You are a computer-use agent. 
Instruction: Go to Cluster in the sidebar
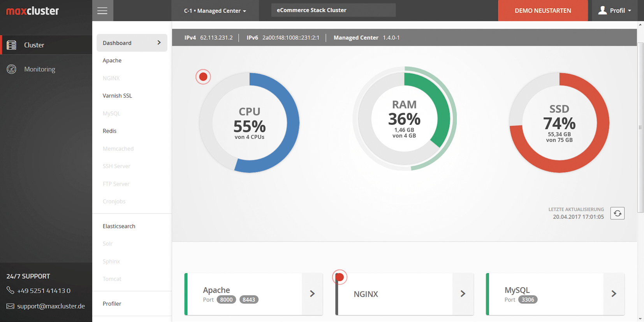pyautogui.click(x=46, y=45)
